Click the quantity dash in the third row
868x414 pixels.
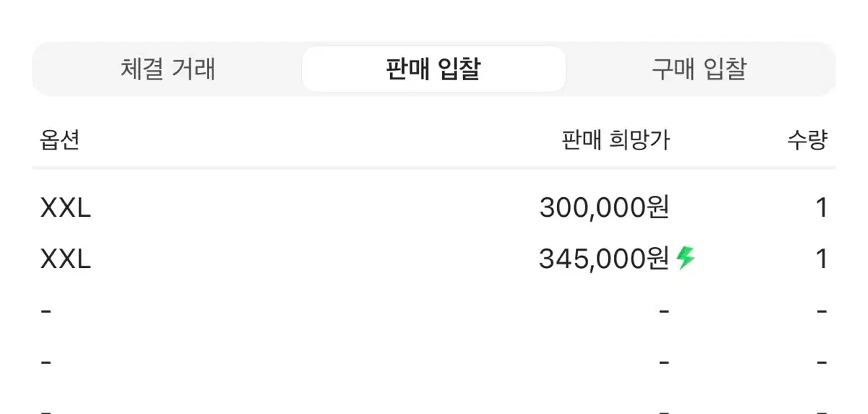tap(822, 311)
